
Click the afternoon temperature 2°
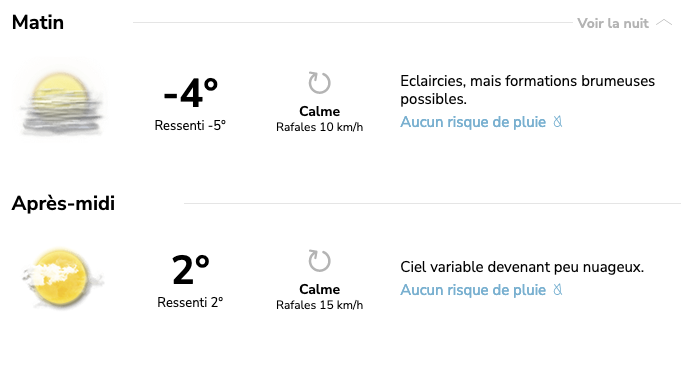click(191, 270)
